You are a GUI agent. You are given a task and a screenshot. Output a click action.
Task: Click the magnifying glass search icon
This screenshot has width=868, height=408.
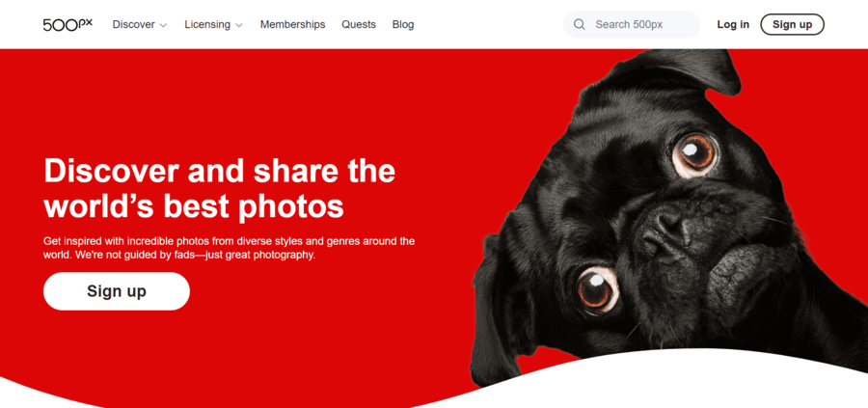(579, 24)
